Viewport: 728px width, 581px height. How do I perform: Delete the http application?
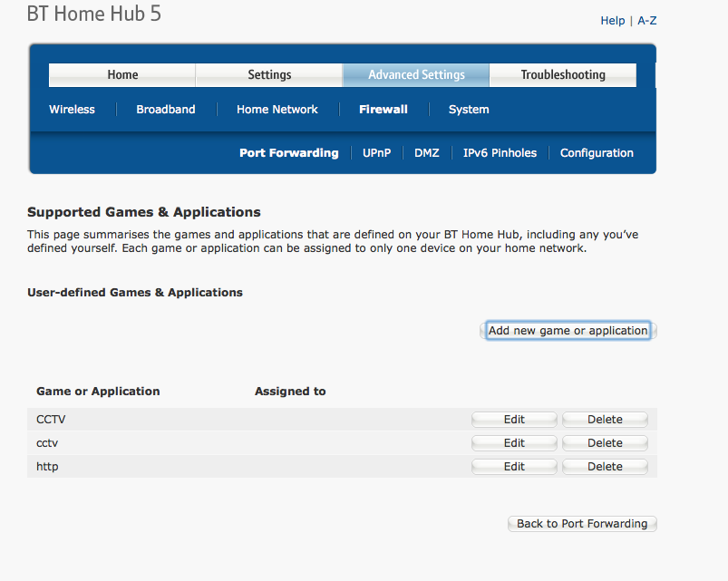[x=604, y=466]
